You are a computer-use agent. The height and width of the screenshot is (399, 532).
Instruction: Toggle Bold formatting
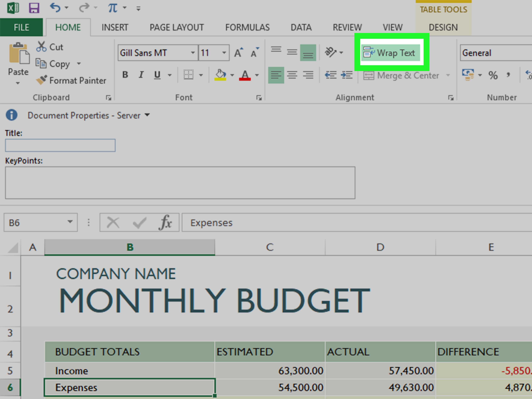pyautogui.click(x=125, y=75)
